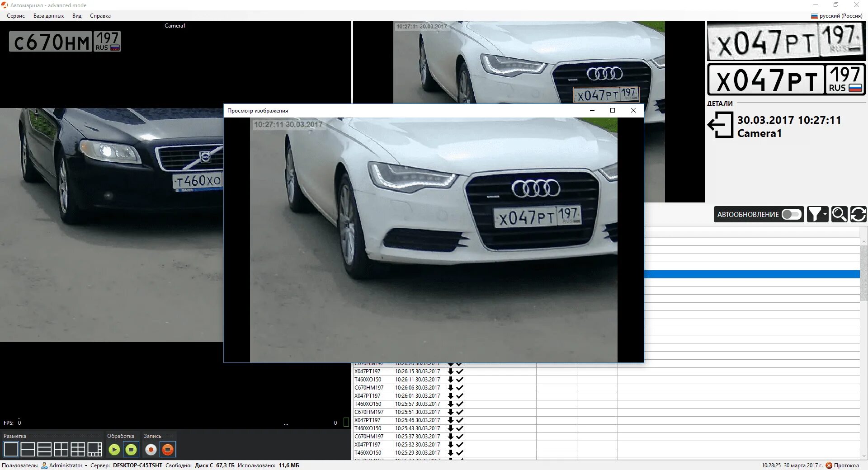868x470 pixels.
Task: Click the table vertical scrollbar thumb
Action: point(864,273)
